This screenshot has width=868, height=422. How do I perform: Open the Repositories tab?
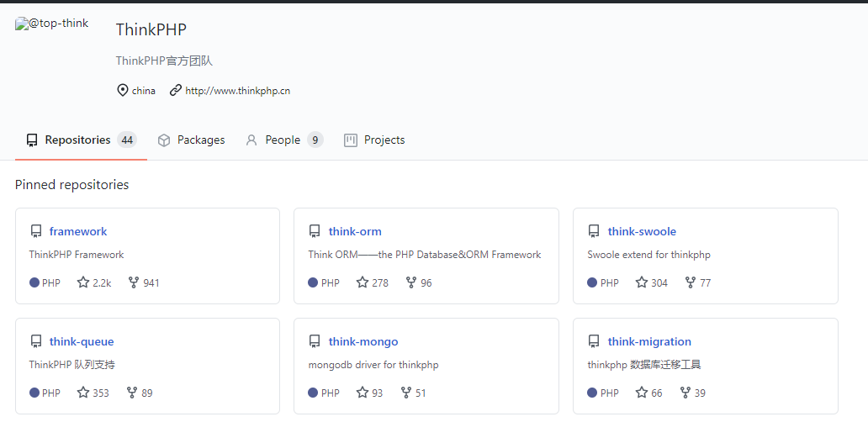click(81, 140)
